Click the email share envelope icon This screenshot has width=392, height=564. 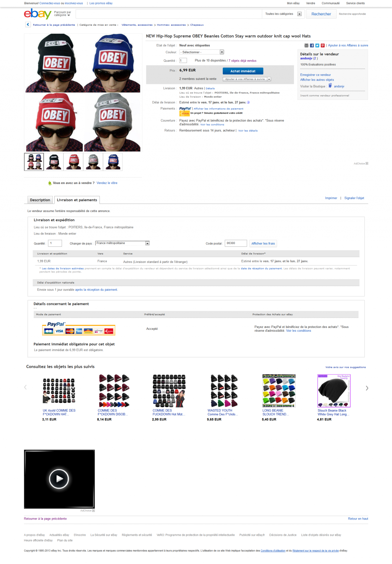click(x=307, y=46)
